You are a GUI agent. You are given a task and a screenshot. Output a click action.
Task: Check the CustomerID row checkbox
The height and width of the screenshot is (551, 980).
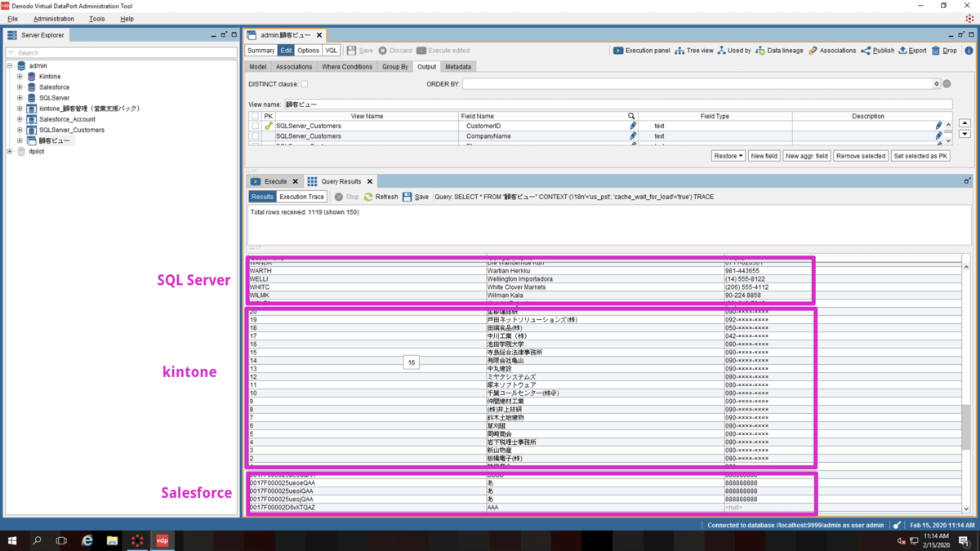pos(256,127)
